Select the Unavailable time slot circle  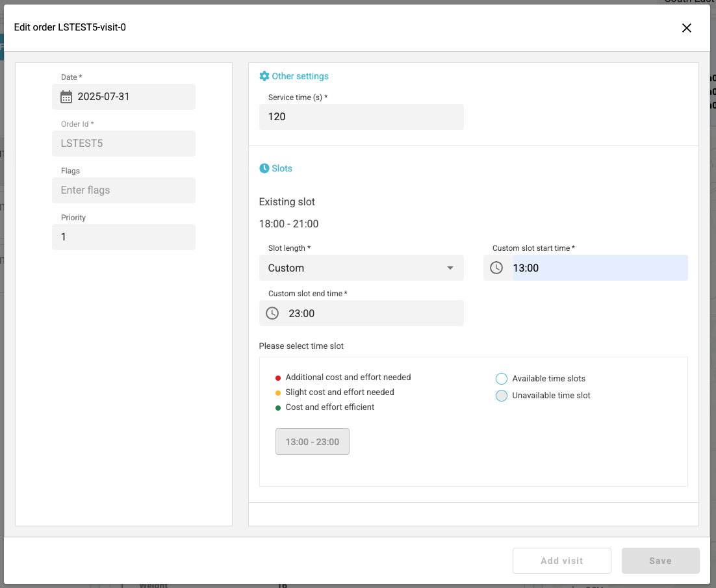pos(502,396)
